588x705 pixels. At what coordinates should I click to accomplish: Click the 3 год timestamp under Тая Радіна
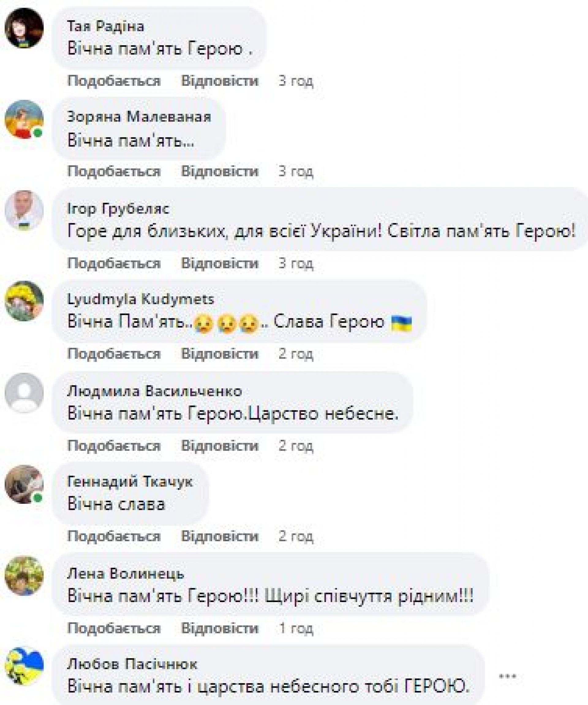coord(296,81)
